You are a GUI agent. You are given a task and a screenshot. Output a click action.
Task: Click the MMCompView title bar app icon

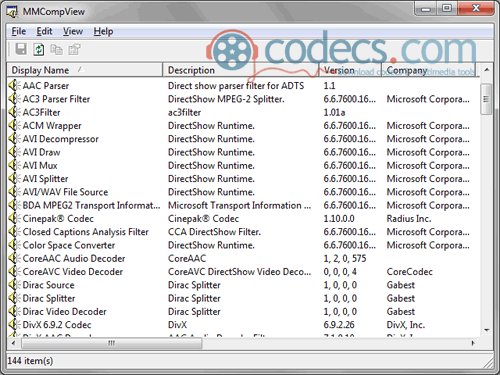12,12
